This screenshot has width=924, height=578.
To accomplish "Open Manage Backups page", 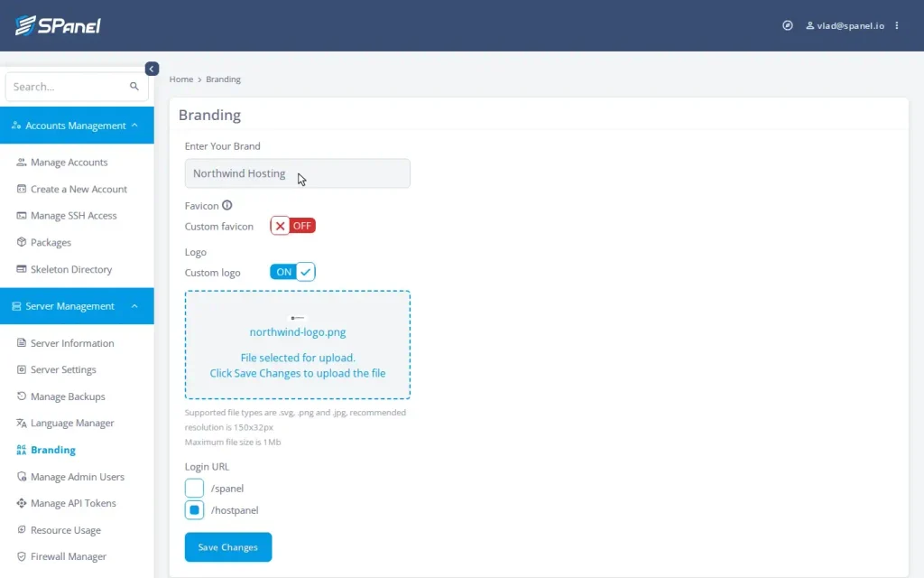I will tap(68, 396).
